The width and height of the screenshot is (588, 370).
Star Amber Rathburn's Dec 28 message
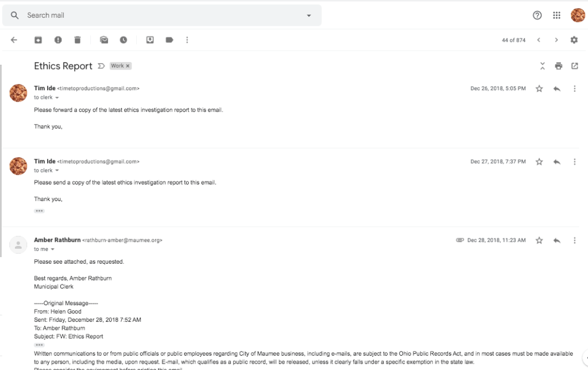coord(539,240)
